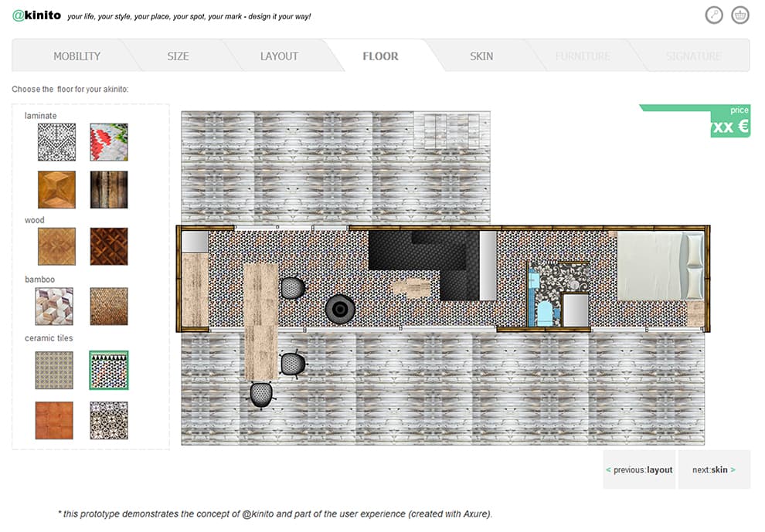765x532 pixels.
Task: Click the 'ceramic tiles' category label
Action: pyautogui.click(x=49, y=338)
